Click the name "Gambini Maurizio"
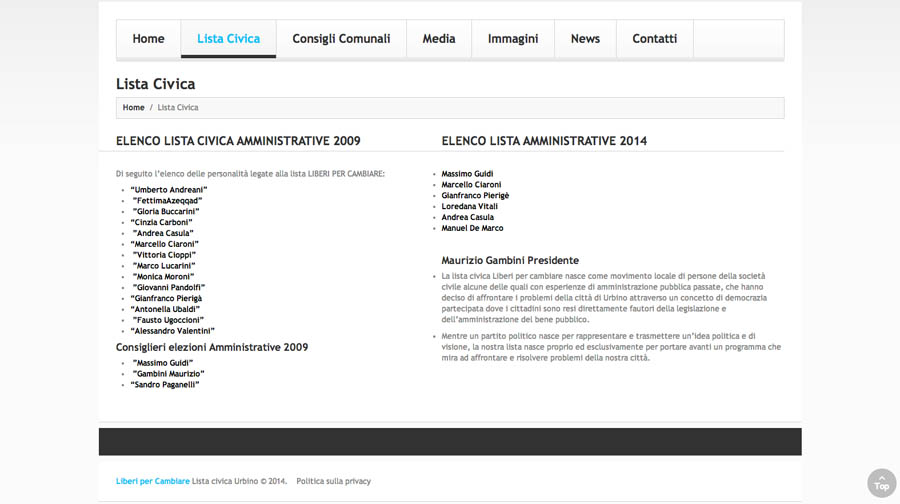Image resolution: width=900 pixels, height=504 pixels. pos(169,374)
